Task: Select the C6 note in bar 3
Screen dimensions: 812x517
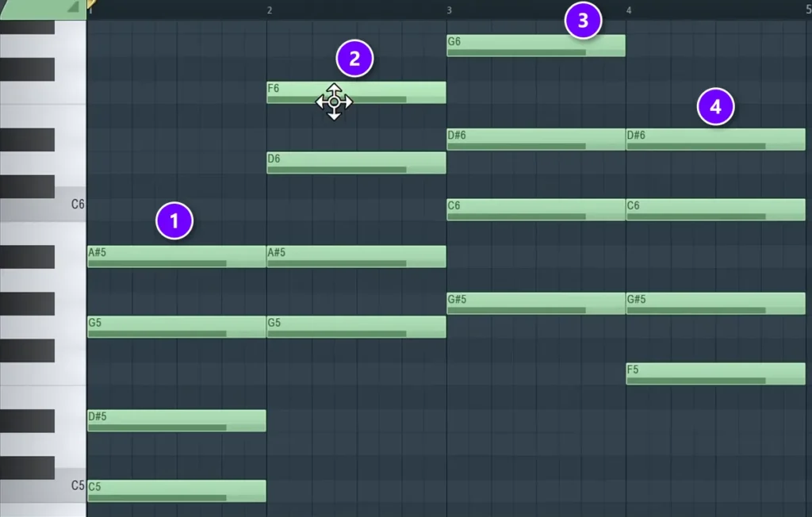Action: 536,210
